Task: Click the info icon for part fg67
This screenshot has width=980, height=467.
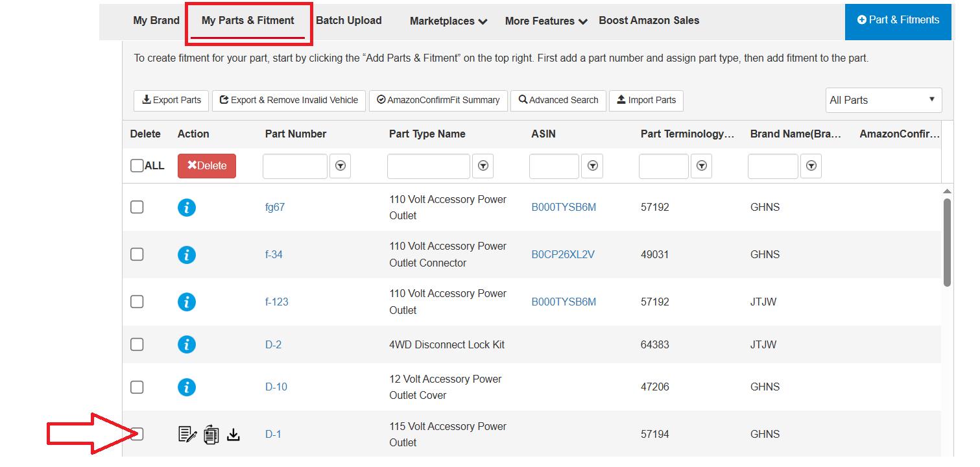Action: tap(187, 208)
